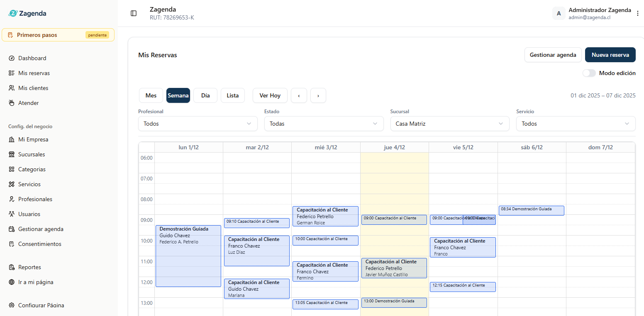The image size is (644, 316).
Task: Click the Gestionar agenda button
Action: click(x=553, y=55)
